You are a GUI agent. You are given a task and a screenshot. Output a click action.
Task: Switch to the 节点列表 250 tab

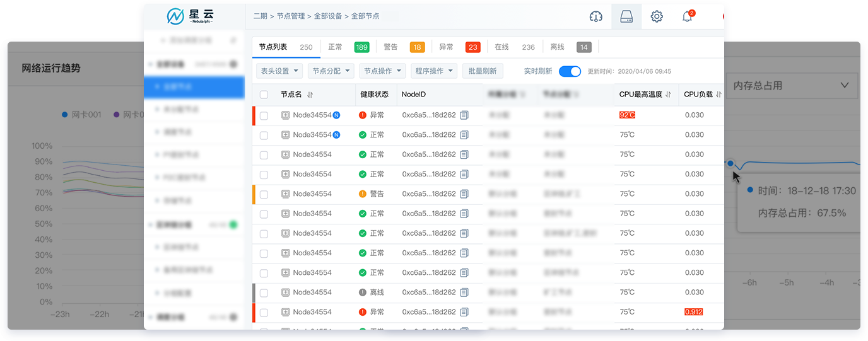click(286, 47)
